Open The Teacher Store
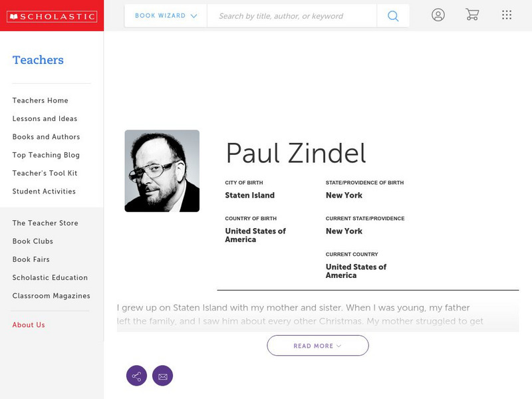Screen dimensions: 532x399 [x=45, y=223]
